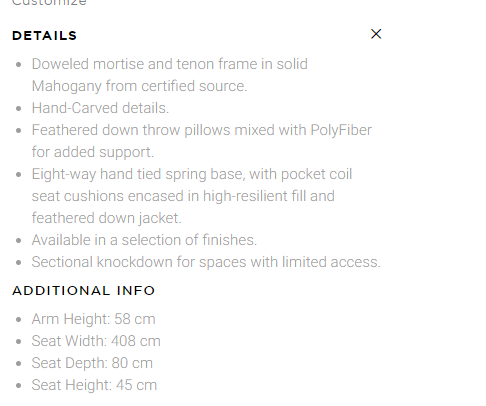
Task: Click the DETAILS section heading
Action: [x=45, y=36]
